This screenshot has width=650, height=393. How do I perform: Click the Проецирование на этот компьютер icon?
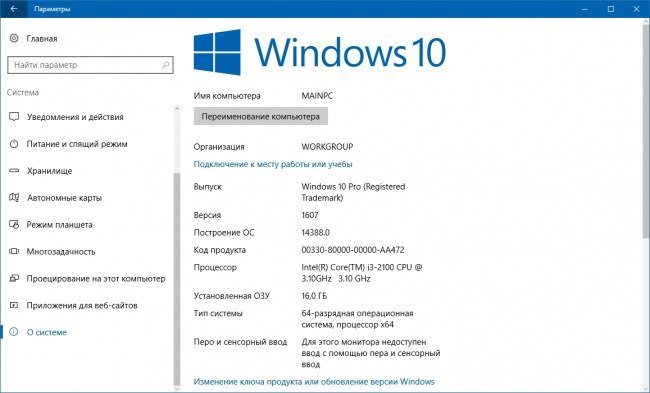click(x=14, y=278)
